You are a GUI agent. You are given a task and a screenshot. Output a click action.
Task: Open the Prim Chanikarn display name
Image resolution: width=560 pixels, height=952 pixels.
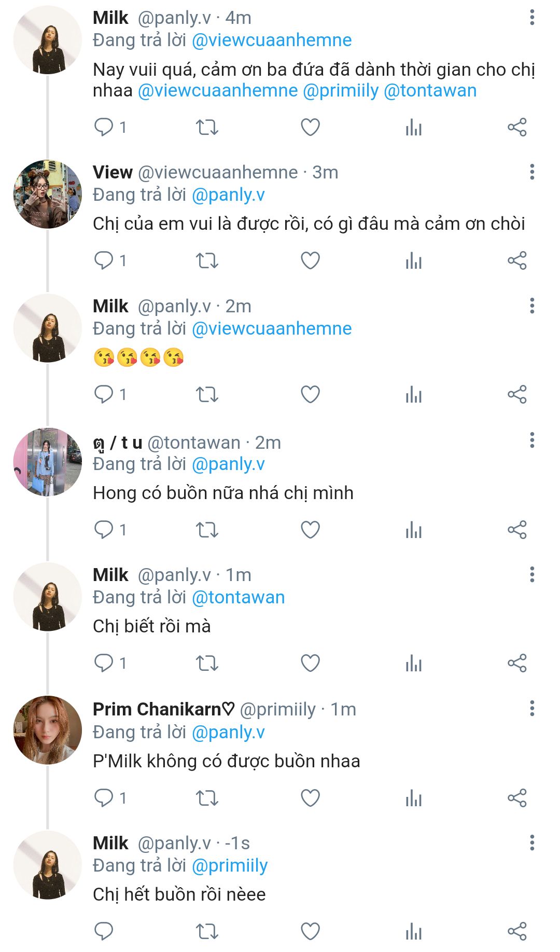[163, 709]
